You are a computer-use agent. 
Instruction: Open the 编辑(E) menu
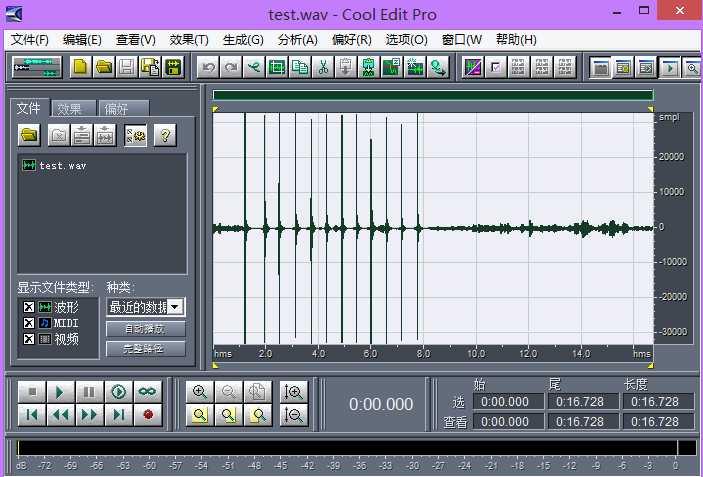tap(82, 40)
